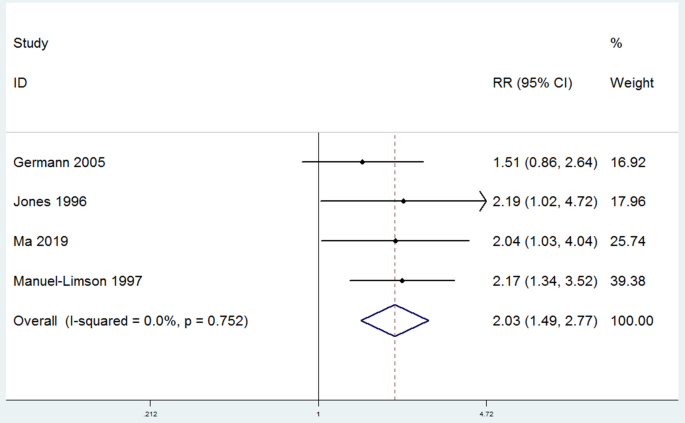The image size is (685, 423).
Task: Select the Jones 1996 study label
Action: [50, 201]
